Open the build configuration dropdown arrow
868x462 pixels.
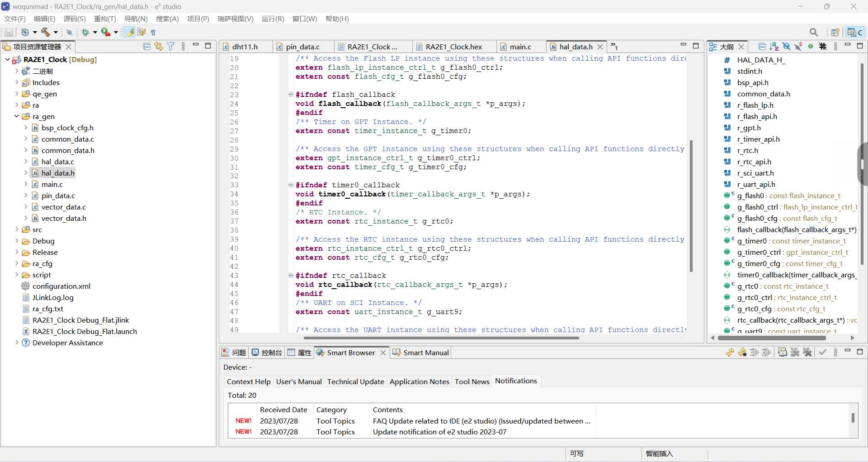35,32
